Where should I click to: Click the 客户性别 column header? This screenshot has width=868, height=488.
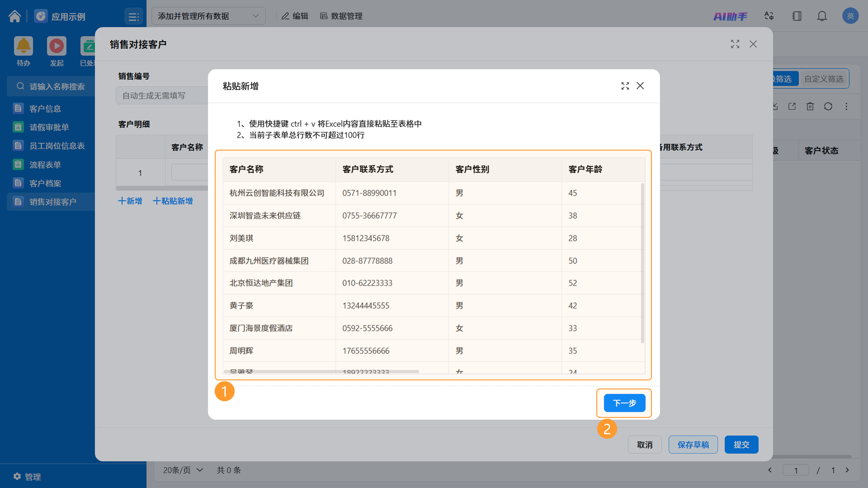[505, 169]
